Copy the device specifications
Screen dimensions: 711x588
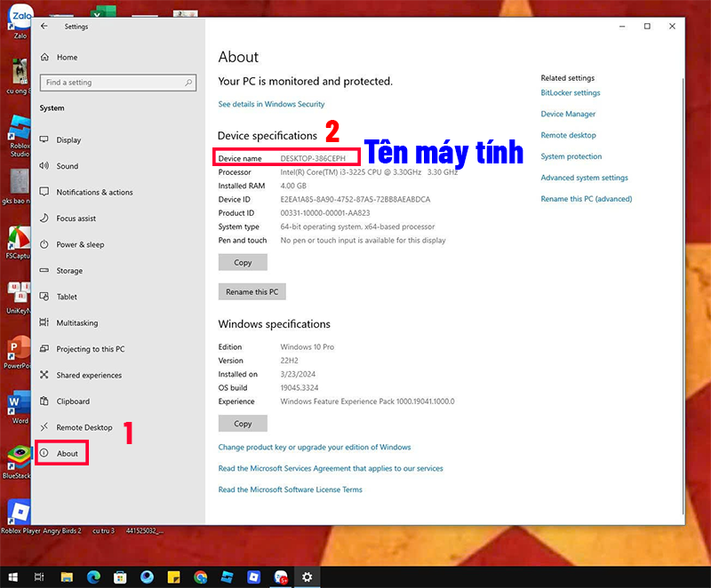click(243, 262)
